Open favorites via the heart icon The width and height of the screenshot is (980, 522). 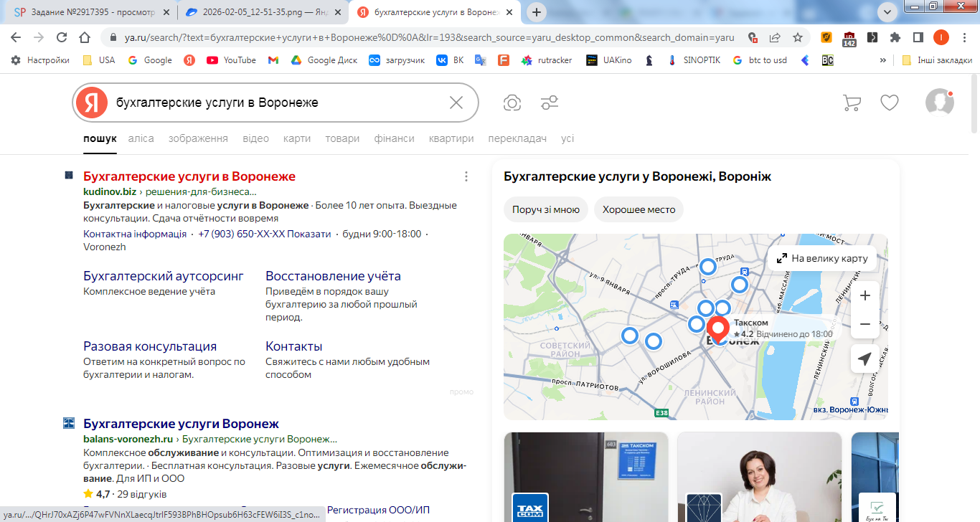(x=890, y=103)
